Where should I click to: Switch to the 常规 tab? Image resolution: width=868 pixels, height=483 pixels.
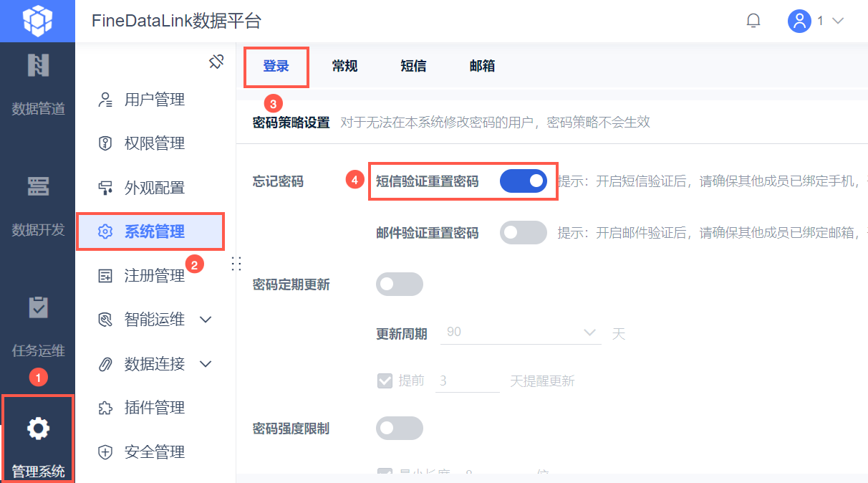(344, 67)
